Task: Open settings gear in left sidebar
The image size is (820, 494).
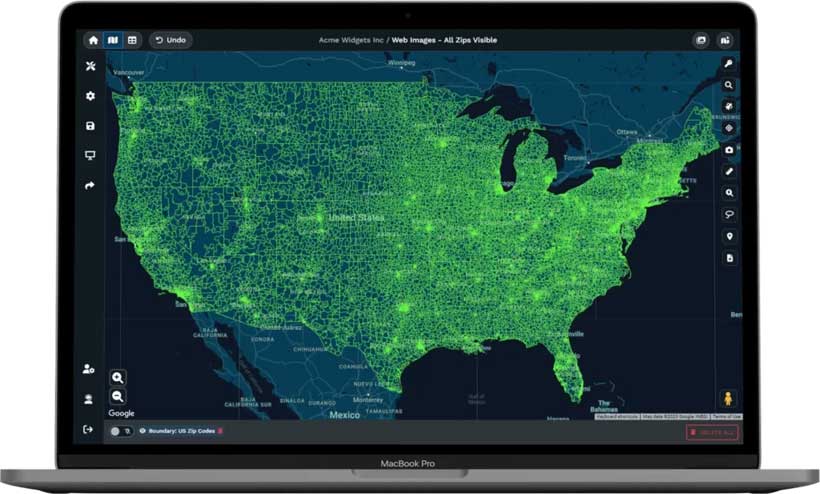Action: 90,96
